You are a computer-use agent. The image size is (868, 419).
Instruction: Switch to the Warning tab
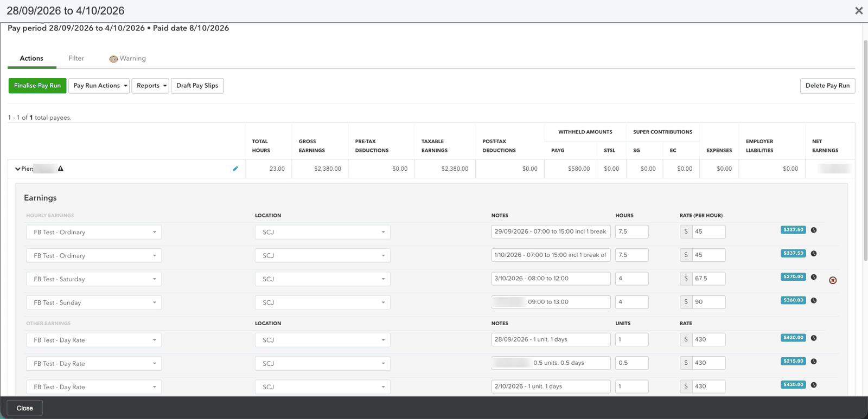point(127,59)
